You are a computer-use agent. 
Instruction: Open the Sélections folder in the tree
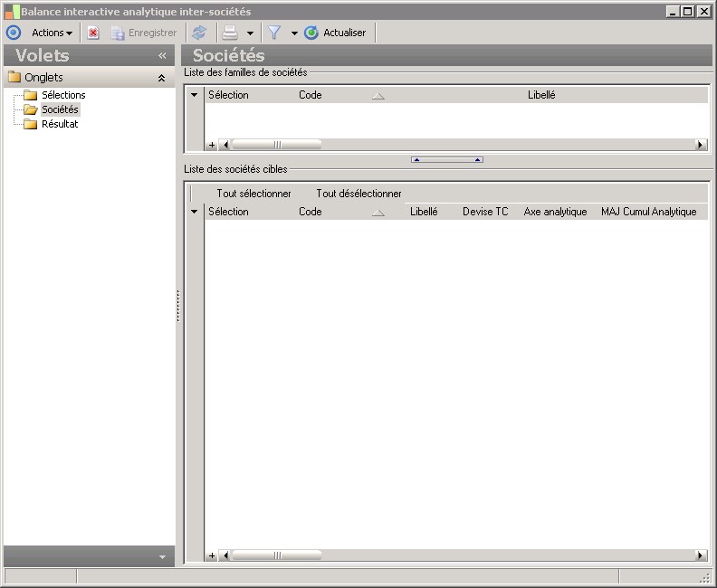(62, 95)
